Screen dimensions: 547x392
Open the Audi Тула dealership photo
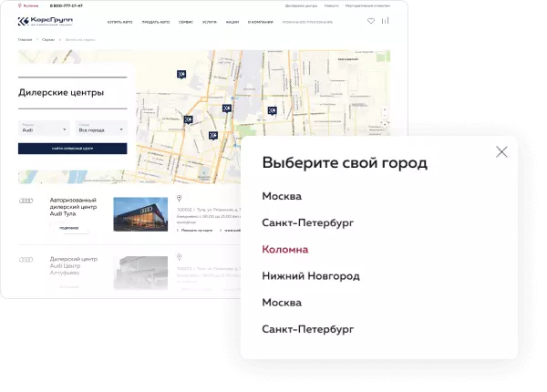[x=140, y=214]
